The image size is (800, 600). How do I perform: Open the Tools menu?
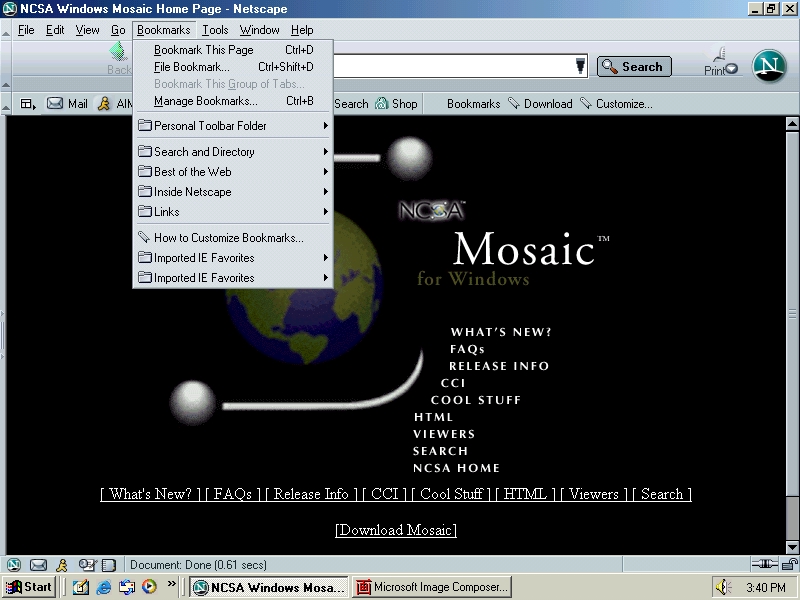215,30
